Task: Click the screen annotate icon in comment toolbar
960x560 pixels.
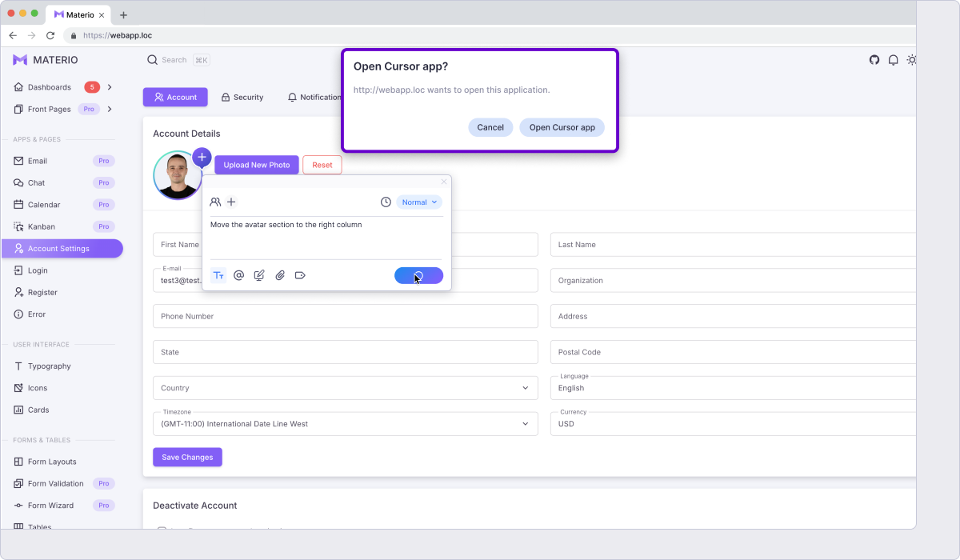Action: (259, 275)
